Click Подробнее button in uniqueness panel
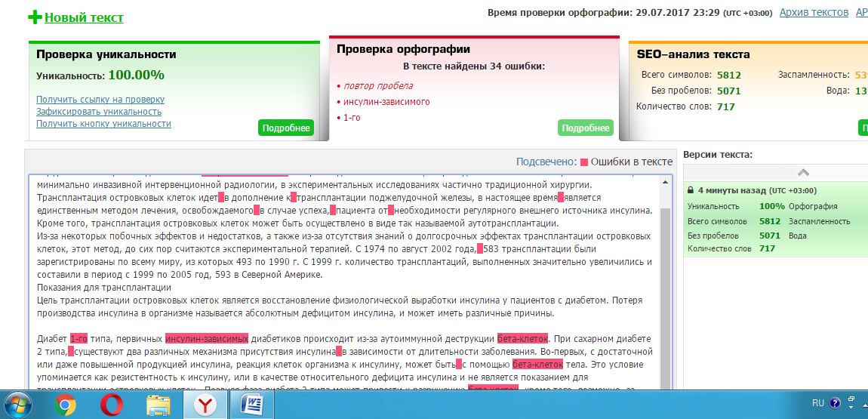The image size is (868, 419). (x=285, y=128)
